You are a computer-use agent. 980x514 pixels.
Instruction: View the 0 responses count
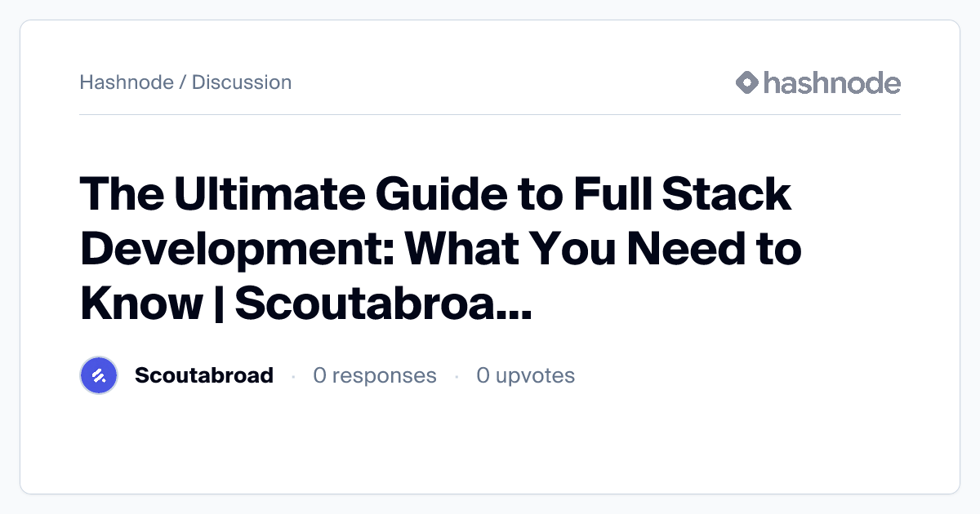coord(375,375)
